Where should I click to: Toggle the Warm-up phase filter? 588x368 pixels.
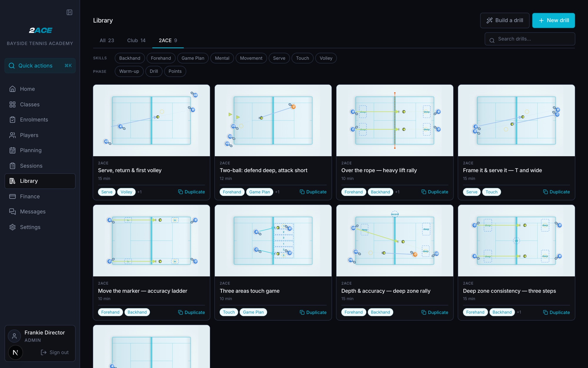[129, 71]
